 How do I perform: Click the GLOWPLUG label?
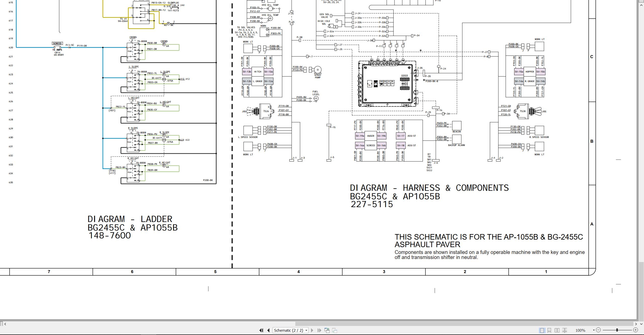[173, 3]
